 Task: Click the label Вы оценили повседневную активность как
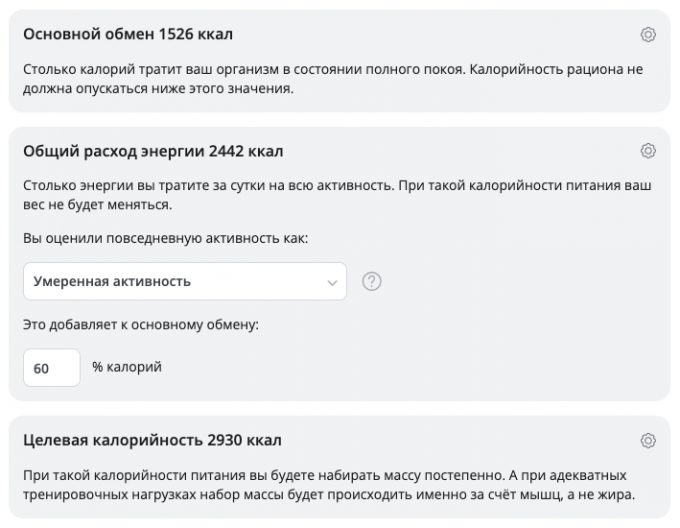pos(165,239)
